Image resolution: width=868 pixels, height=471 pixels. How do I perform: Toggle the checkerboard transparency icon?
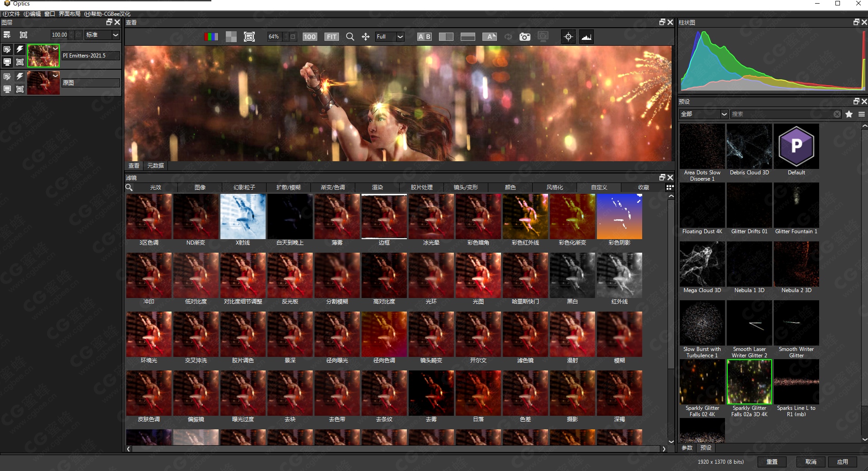231,37
